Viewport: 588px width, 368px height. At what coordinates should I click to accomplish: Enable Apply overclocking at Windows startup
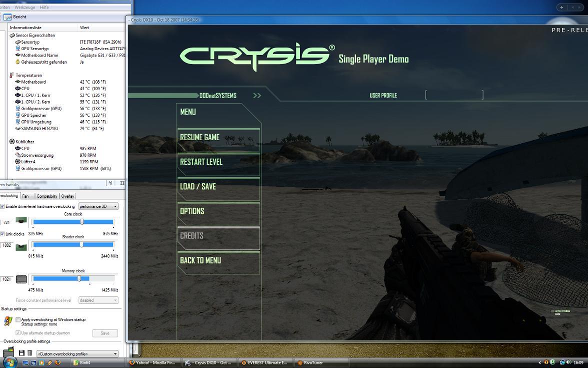[17, 319]
